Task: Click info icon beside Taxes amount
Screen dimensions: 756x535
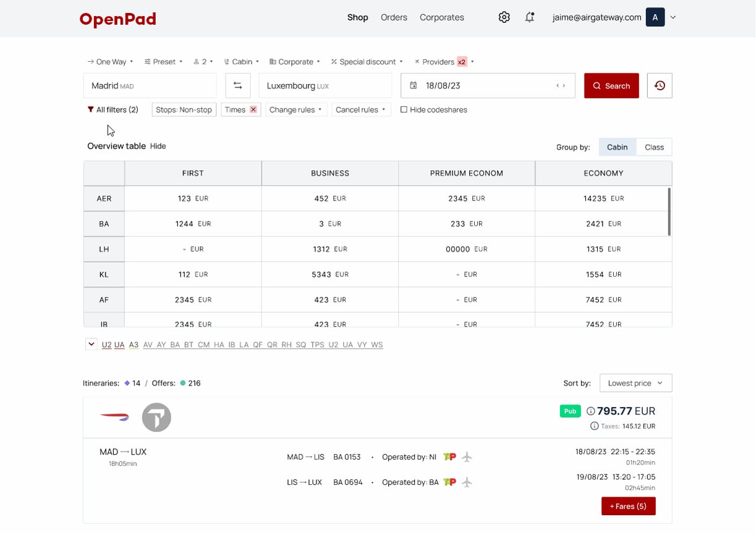Action: [594, 426]
